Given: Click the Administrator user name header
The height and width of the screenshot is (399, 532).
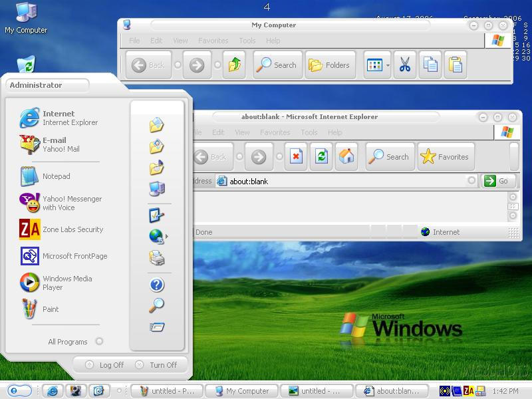Looking at the screenshot, I should [x=36, y=85].
